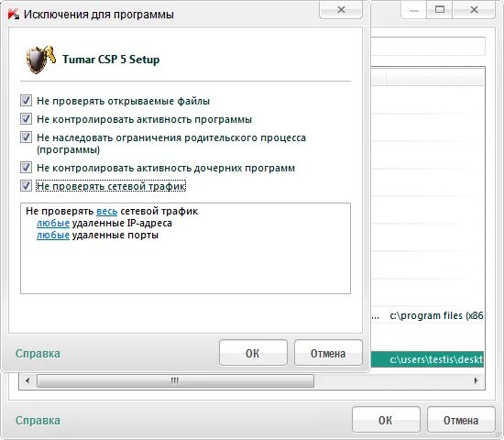Select row 'c:\program files (x86' in background list
504x440 pixels.
click(427, 316)
